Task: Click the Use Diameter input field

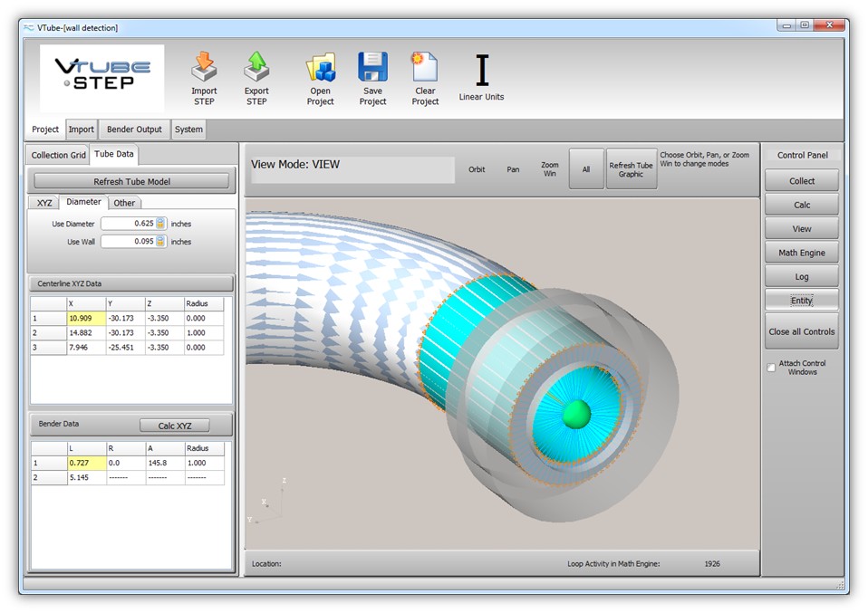Action: 128,224
